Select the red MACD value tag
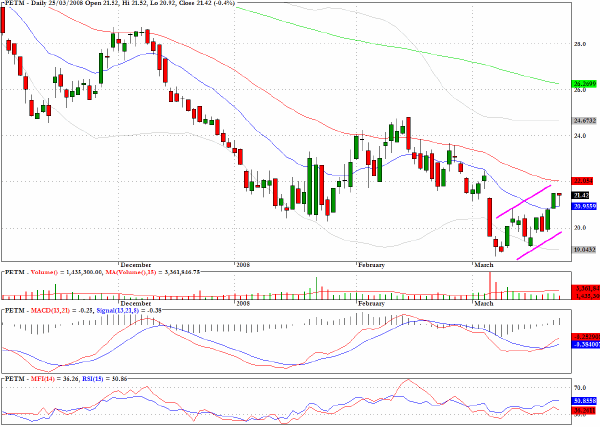Screen dimensions: 600x427 585,337
